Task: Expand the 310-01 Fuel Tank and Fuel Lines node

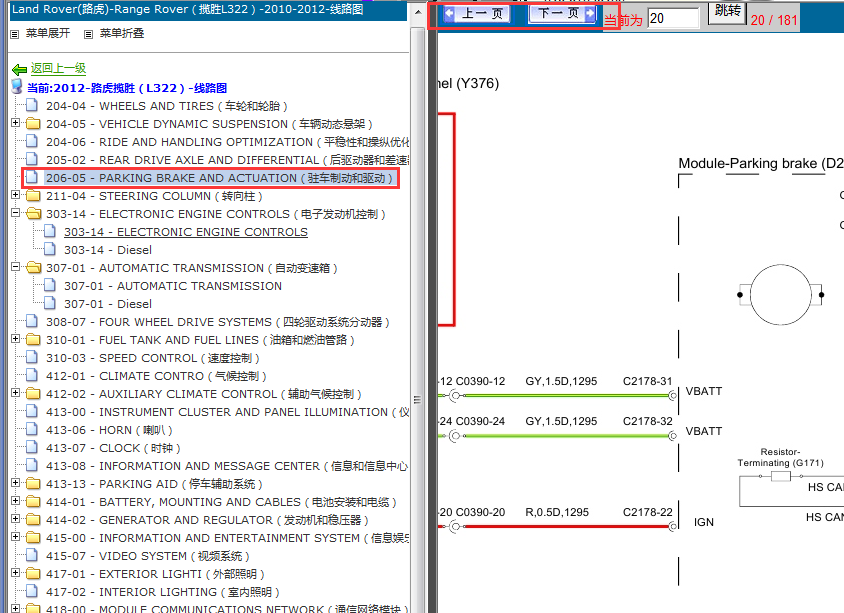Action: tap(16, 339)
